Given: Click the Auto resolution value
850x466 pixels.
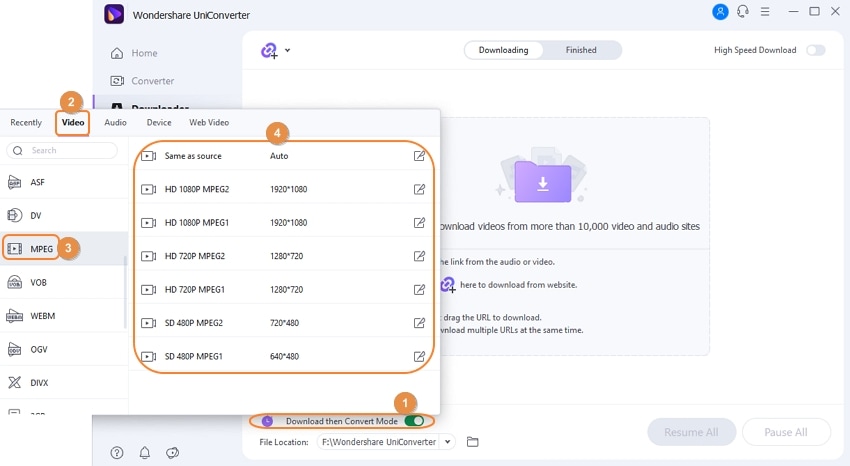Looking at the screenshot, I should point(279,156).
